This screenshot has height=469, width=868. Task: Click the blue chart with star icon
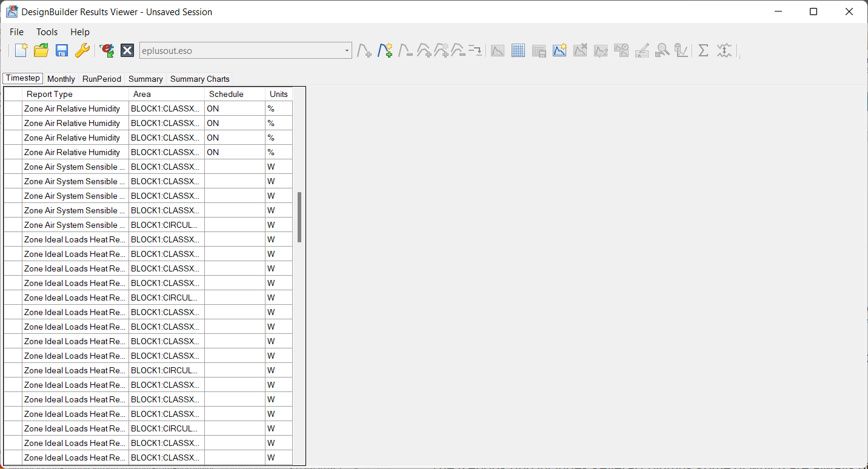[x=559, y=50]
